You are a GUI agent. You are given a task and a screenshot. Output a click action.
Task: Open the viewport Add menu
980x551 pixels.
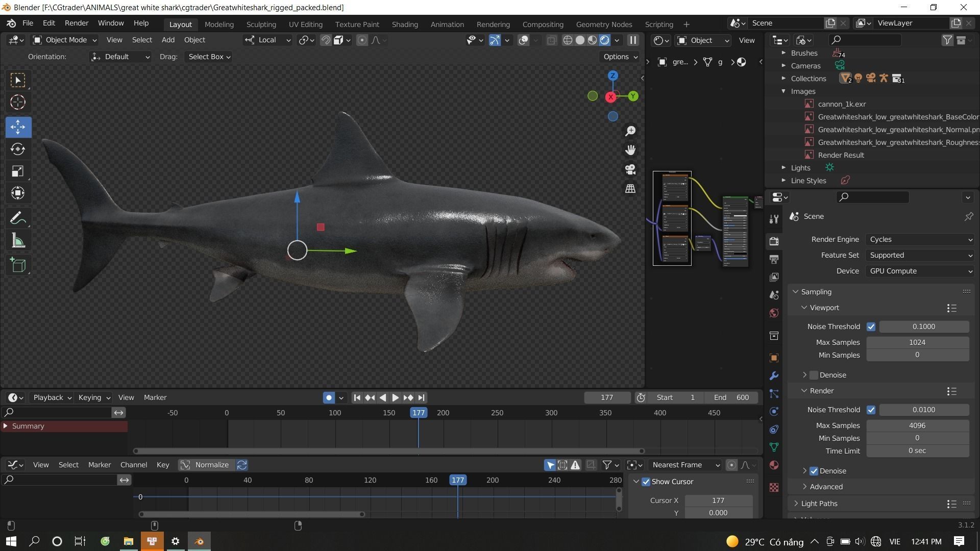(168, 40)
